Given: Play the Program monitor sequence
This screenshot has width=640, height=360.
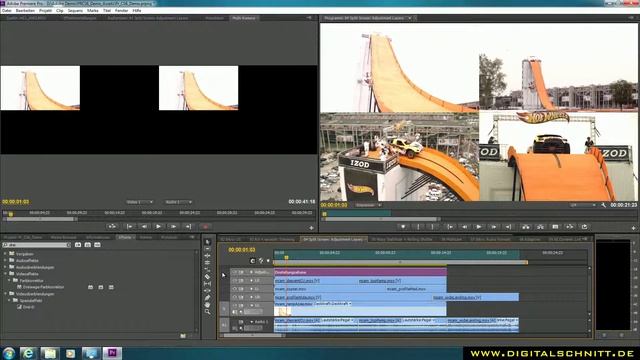Looking at the screenshot, I should tap(479, 227).
